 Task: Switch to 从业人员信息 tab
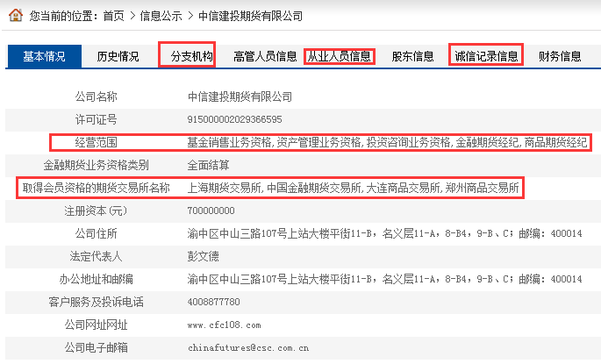340,56
